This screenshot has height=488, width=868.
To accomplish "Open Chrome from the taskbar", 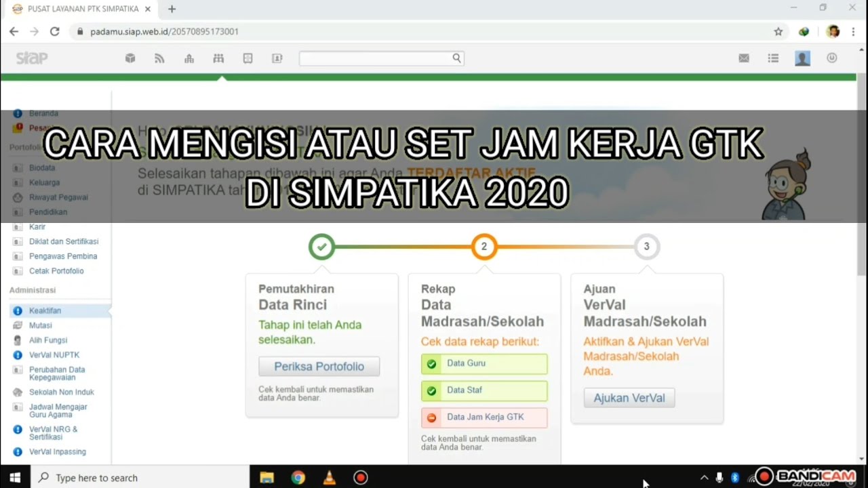I will point(298,478).
